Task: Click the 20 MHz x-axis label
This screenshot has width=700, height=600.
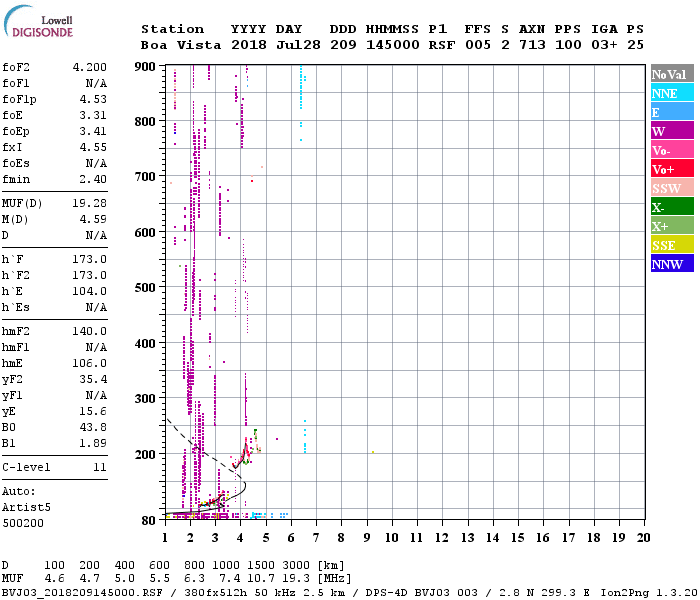Action: tap(643, 538)
